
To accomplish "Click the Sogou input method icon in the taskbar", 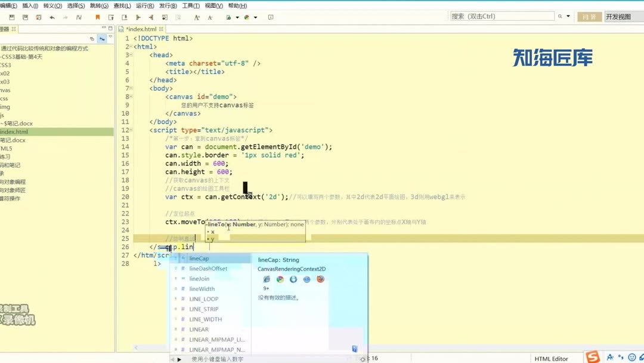I will tap(593, 357).
